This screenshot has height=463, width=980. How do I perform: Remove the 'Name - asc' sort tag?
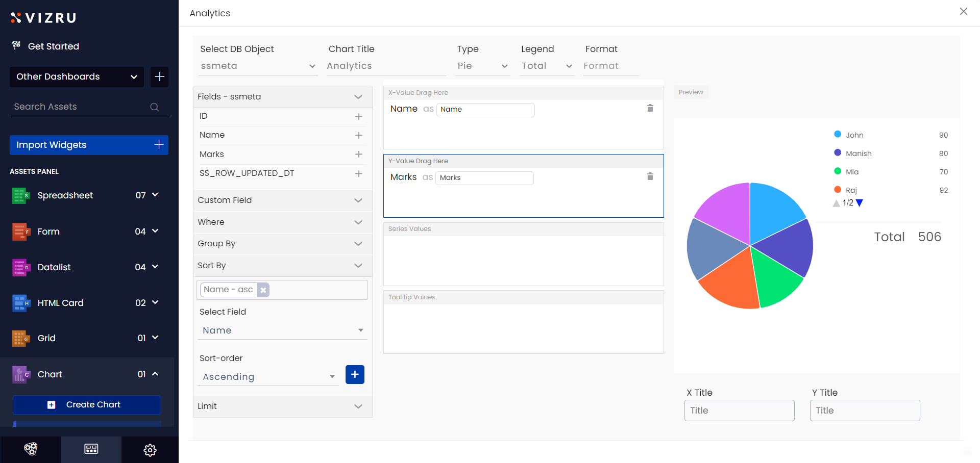[263, 290]
